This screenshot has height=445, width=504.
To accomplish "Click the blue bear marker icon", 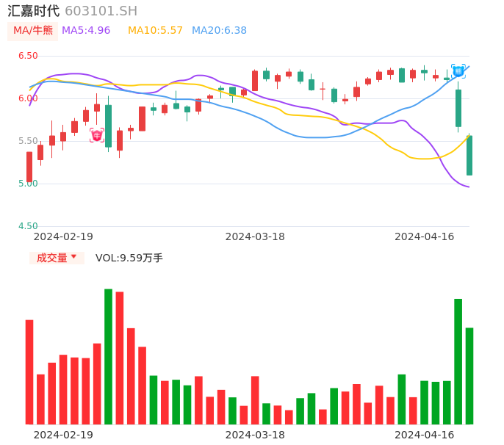I will (458, 71).
